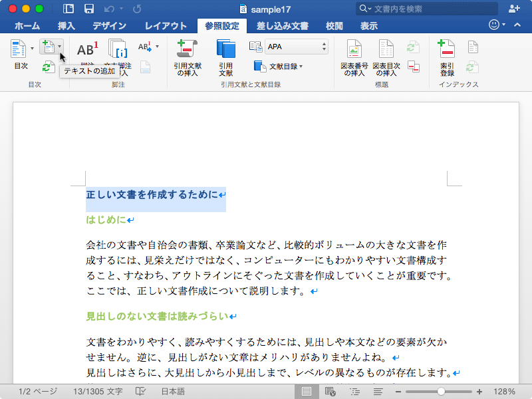Open the 校閲 ribbon tab
The image size is (532, 399).
tap(334, 25)
